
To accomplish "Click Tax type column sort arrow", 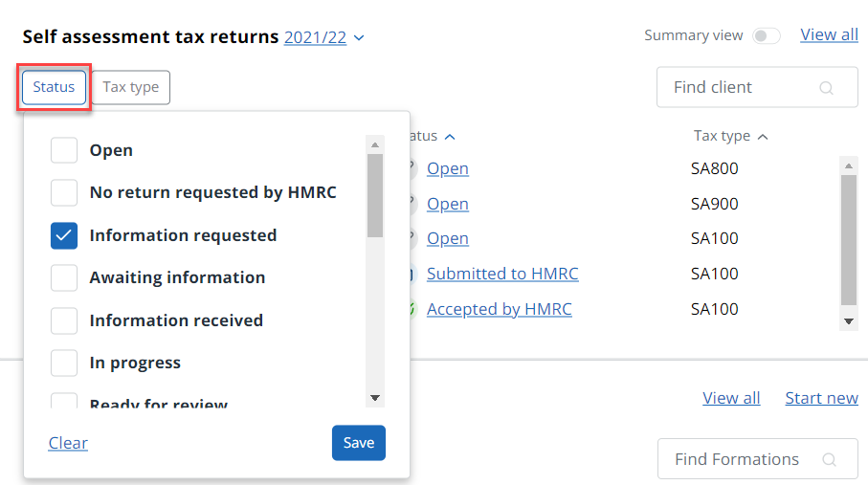I will (x=763, y=137).
